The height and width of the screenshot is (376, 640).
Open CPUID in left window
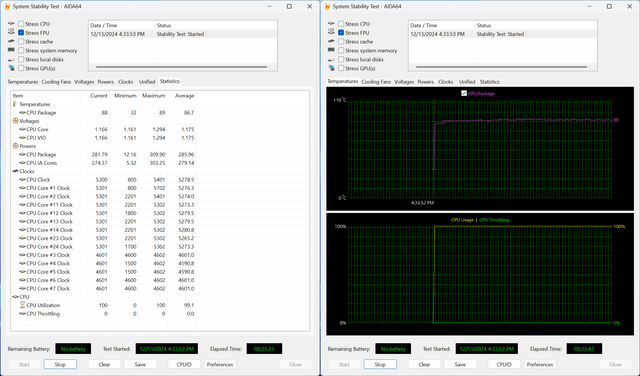tap(184, 365)
